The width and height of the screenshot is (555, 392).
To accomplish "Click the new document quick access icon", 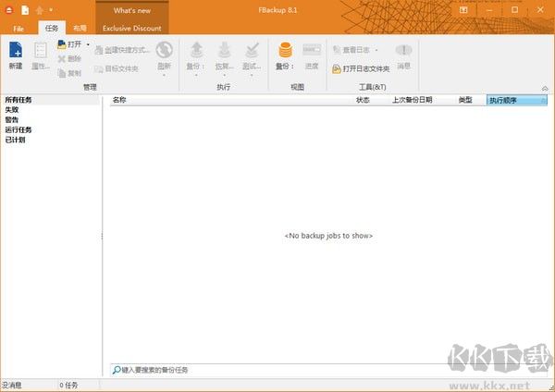I will (x=25, y=10).
